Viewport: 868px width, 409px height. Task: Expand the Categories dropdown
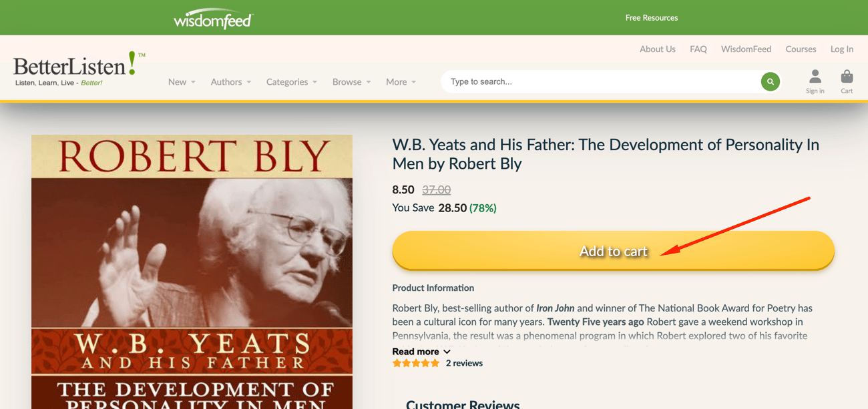292,81
